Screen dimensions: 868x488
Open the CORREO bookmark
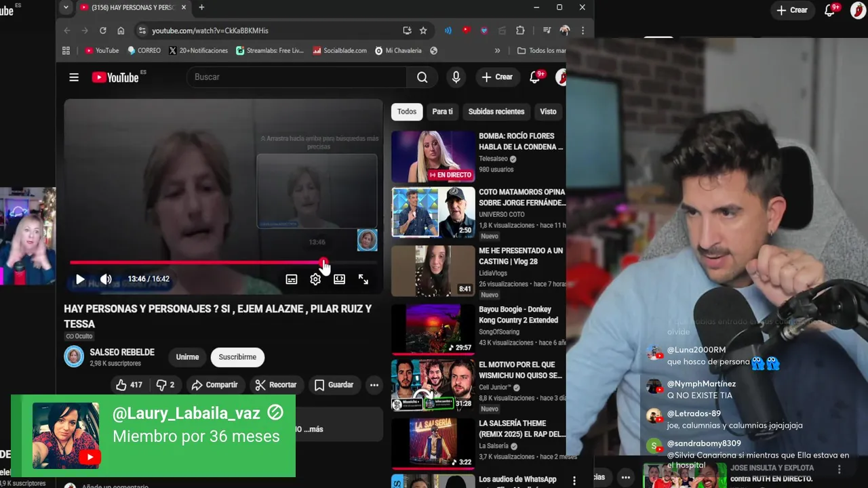(144, 51)
